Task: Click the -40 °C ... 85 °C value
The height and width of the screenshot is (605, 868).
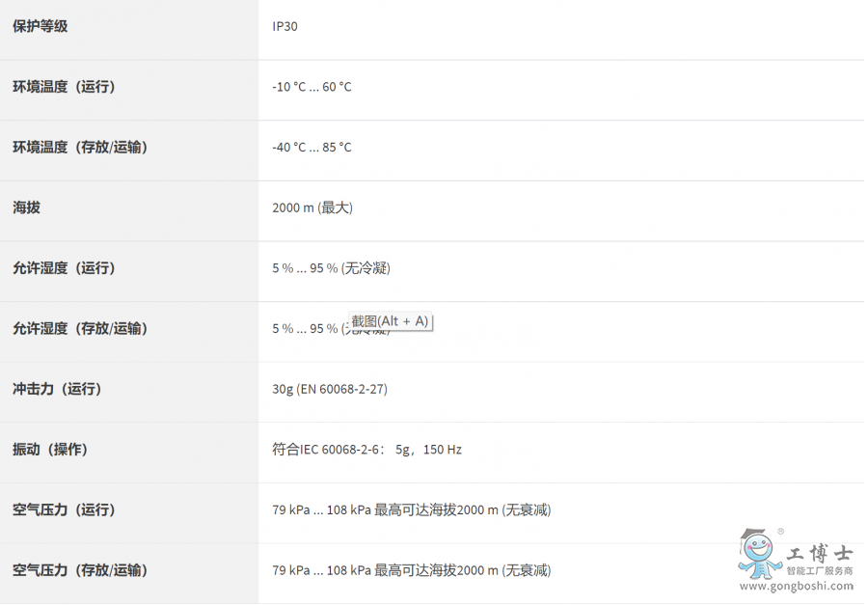Action: pos(312,148)
